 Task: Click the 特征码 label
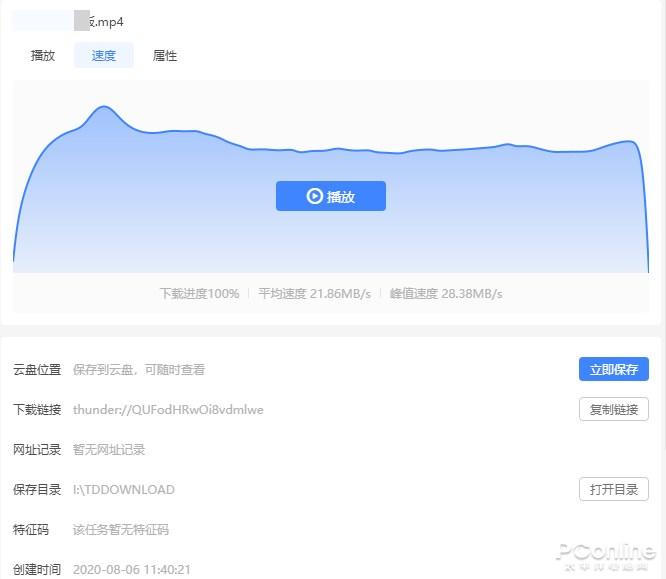(31, 529)
